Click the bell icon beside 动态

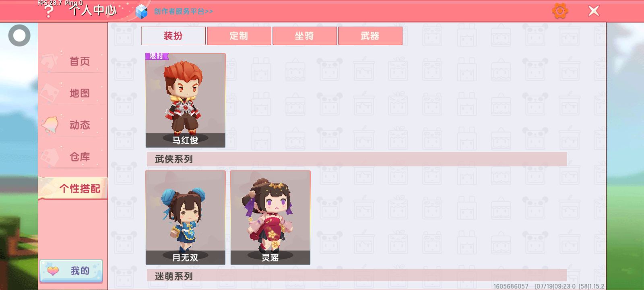click(50, 124)
